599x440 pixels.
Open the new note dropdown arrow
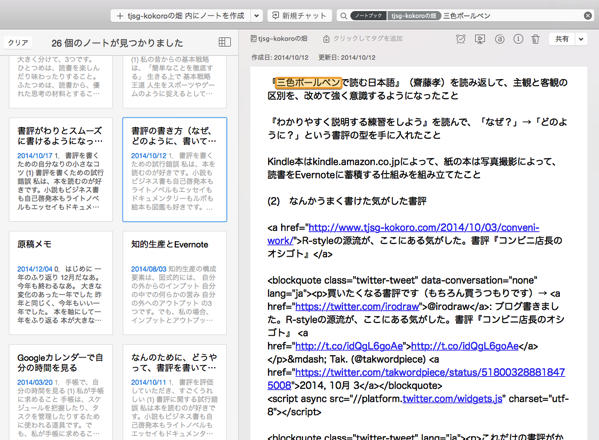(256, 16)
